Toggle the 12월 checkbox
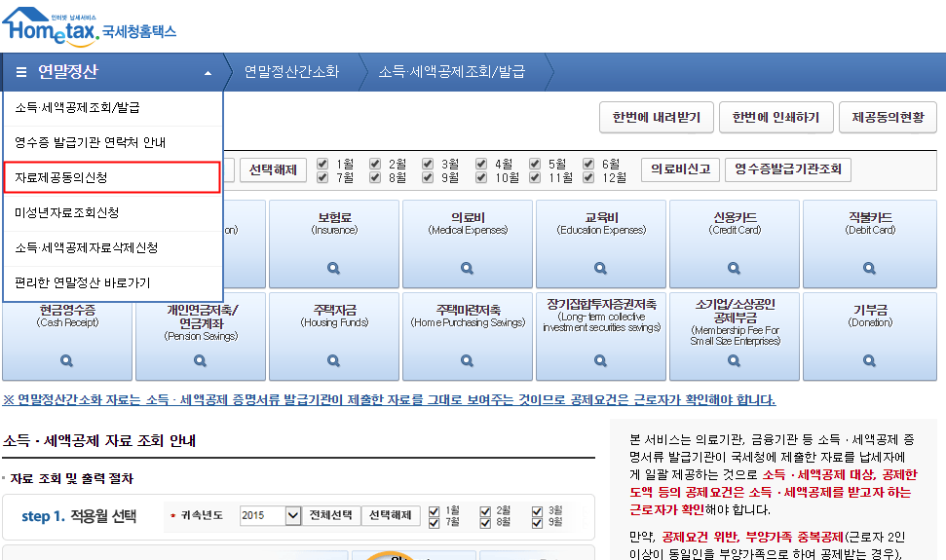Screen dimensions: 946x560 pos(588,177)
